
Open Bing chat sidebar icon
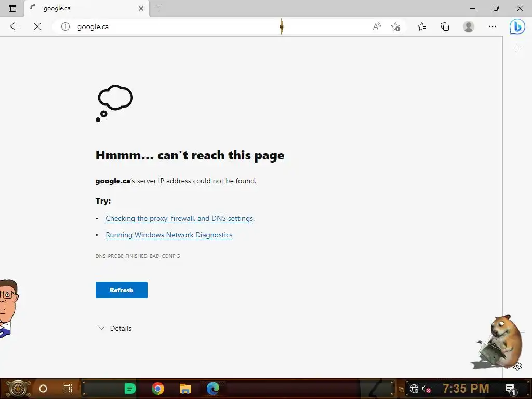pos(517,26)
